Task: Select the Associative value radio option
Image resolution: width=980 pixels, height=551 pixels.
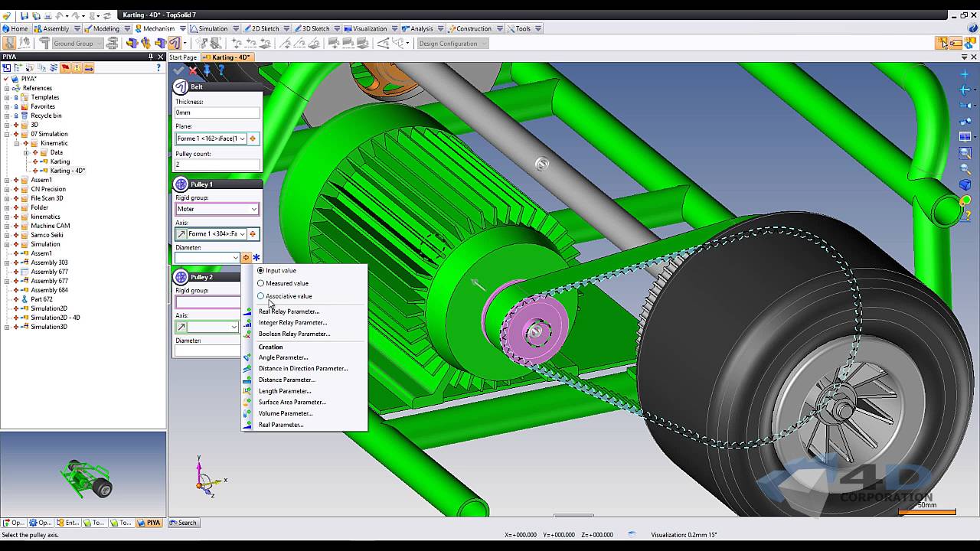Action: click(x=260, y=296)
